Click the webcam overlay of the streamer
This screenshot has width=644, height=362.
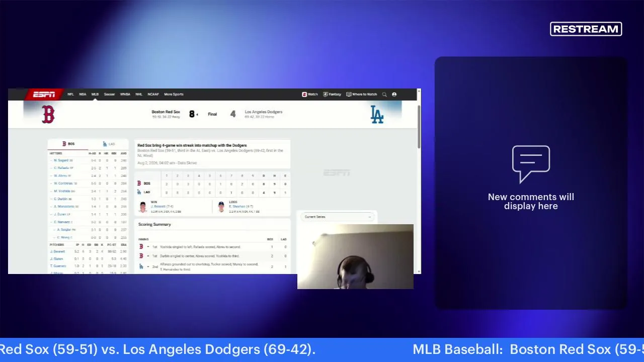click(355, 256)
